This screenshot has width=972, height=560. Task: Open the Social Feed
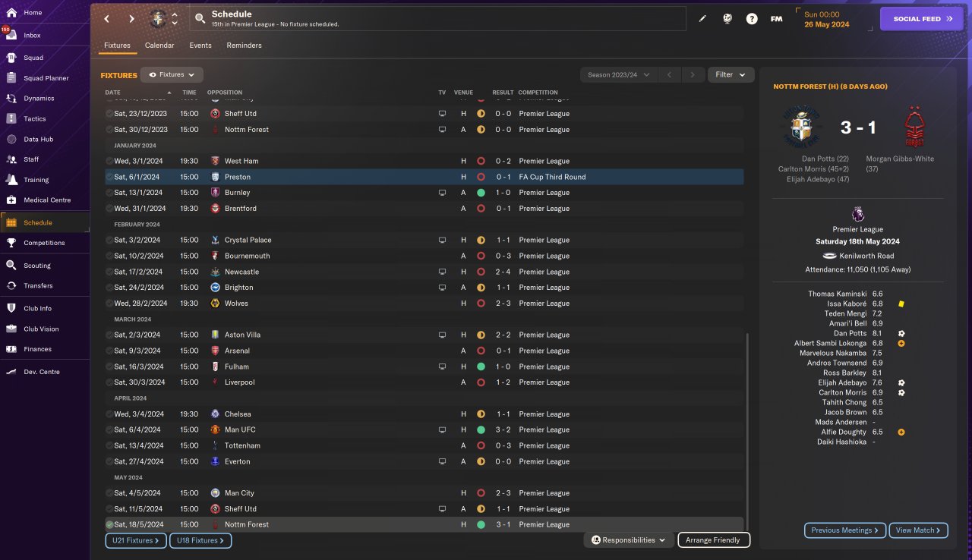point(922,19)
